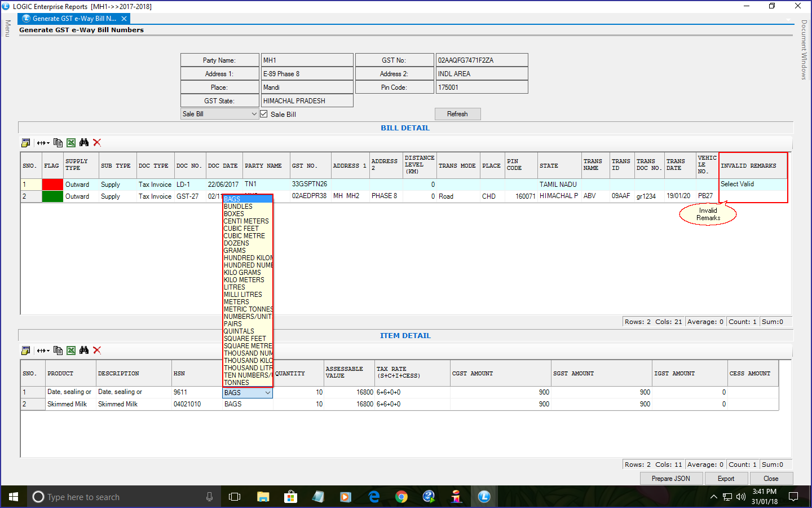Click Select Valid cell in Invalid Remarks

coord(752,185)
